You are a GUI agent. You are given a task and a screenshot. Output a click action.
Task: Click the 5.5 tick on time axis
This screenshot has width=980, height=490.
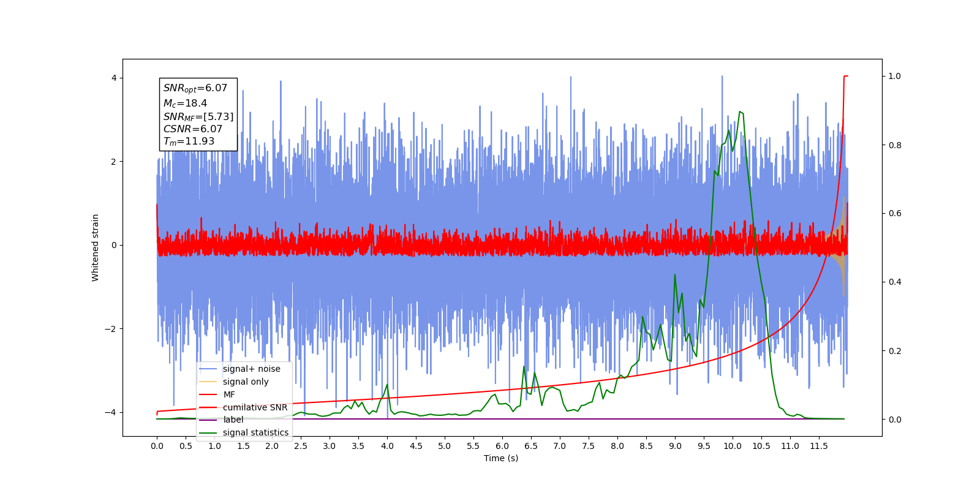coord(473,446)
